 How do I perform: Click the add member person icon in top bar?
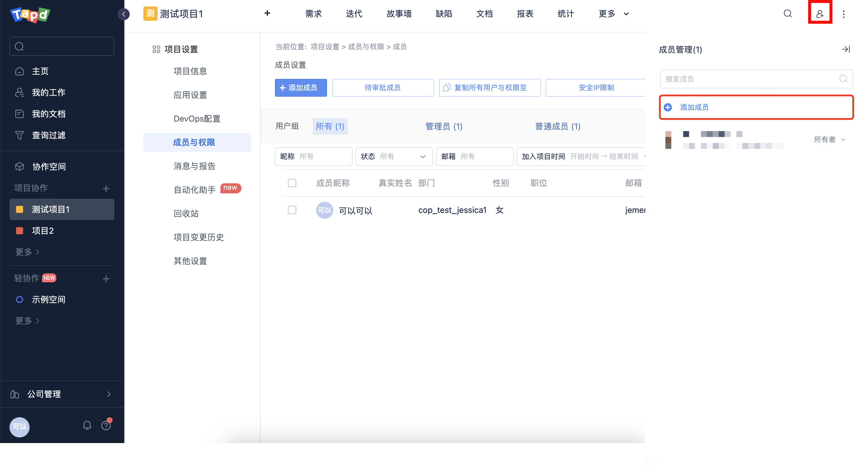pos(820,14)
